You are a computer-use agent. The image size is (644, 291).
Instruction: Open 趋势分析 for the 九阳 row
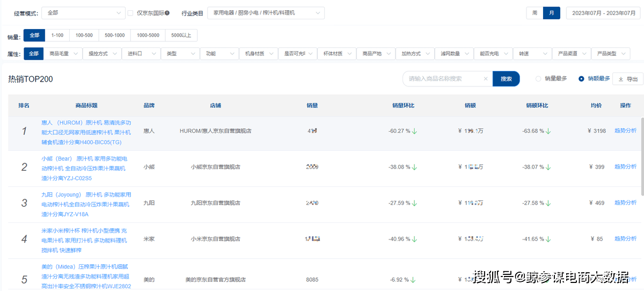tap(625, 202)
